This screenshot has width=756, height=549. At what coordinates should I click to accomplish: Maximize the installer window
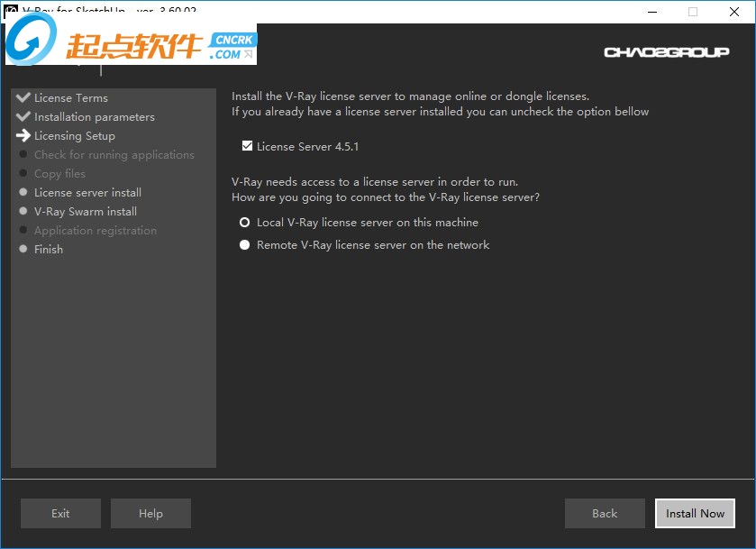pos(693,12)
